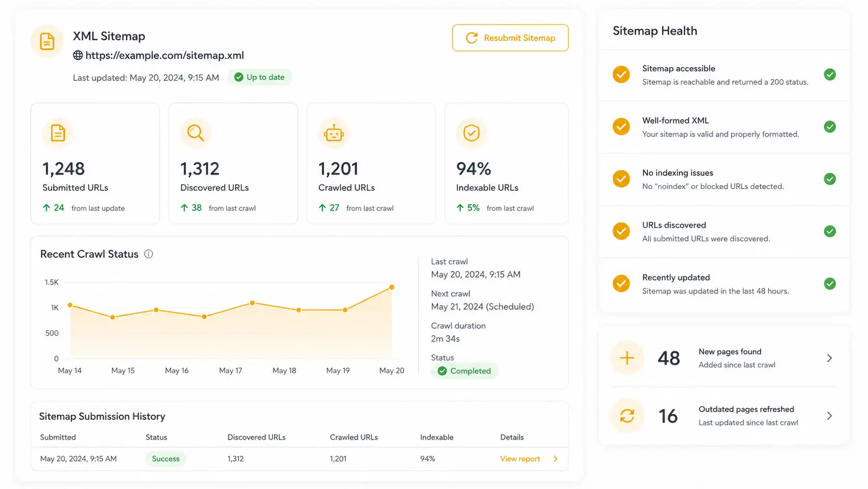Click the Indexable URLs shield icon
Screen dimensions: 868x489
471,133
